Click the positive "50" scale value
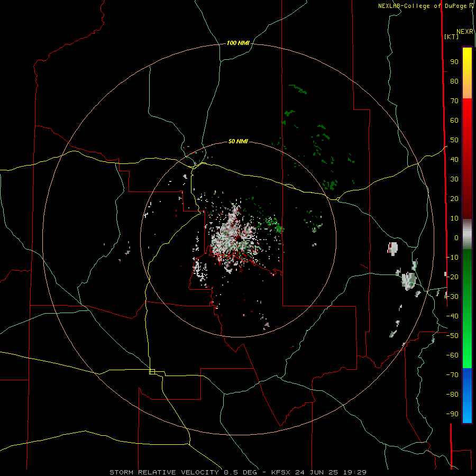The image size is (476, 476). coord(454,140)
